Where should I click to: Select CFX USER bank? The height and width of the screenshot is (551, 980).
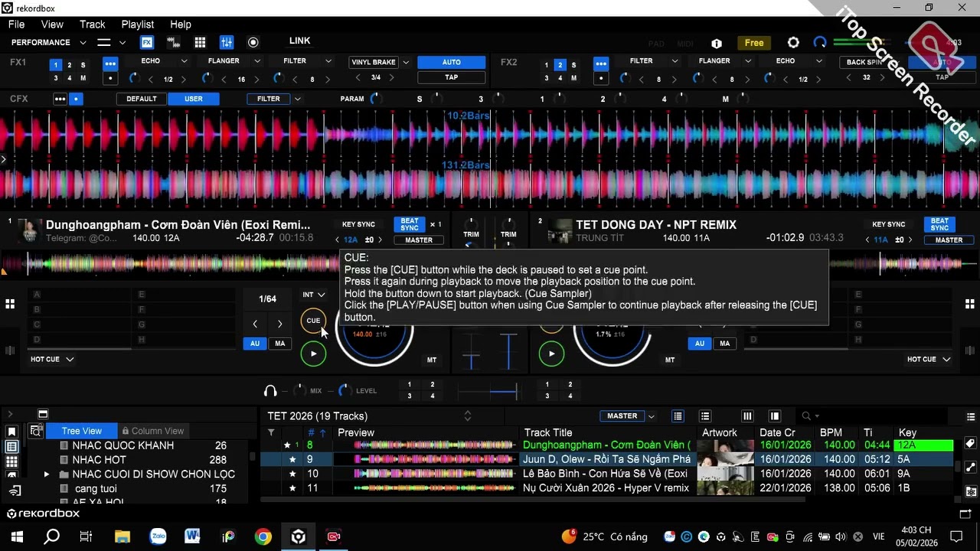click(194, 99)
